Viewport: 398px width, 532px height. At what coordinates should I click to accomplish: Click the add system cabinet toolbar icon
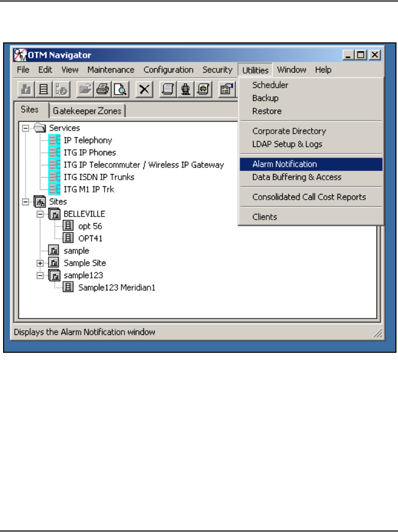click(x=44, y=89)
